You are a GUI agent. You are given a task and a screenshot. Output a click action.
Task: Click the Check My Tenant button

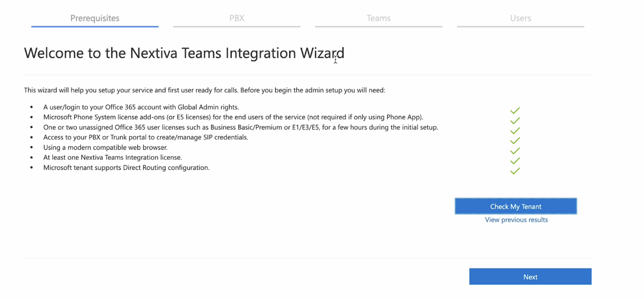pos(515,206)
